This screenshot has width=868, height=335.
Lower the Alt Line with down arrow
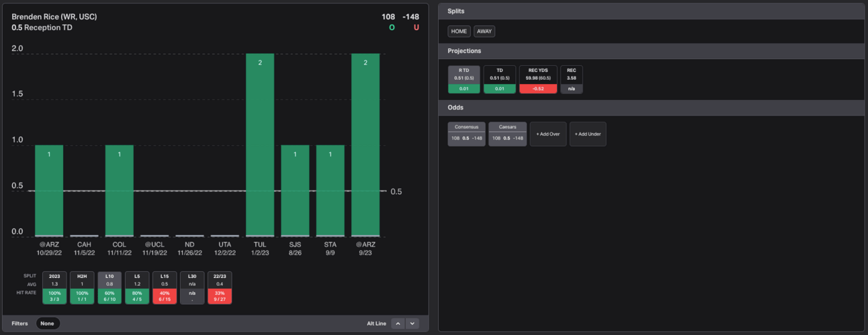tap(413, 324)
